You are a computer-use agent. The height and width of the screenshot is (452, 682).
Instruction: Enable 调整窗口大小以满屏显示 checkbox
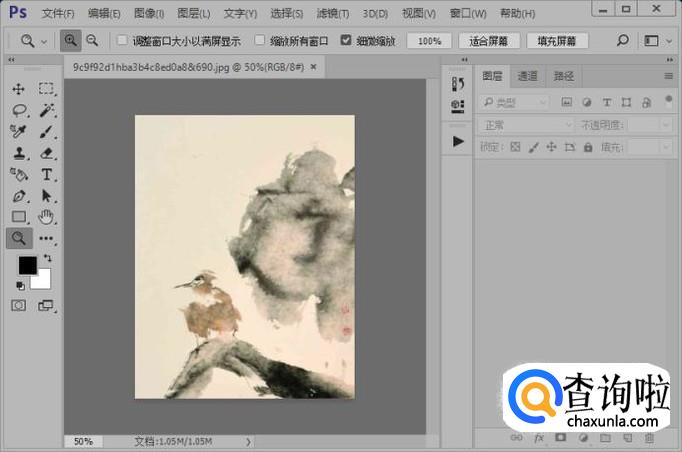(x=122, y=41)
